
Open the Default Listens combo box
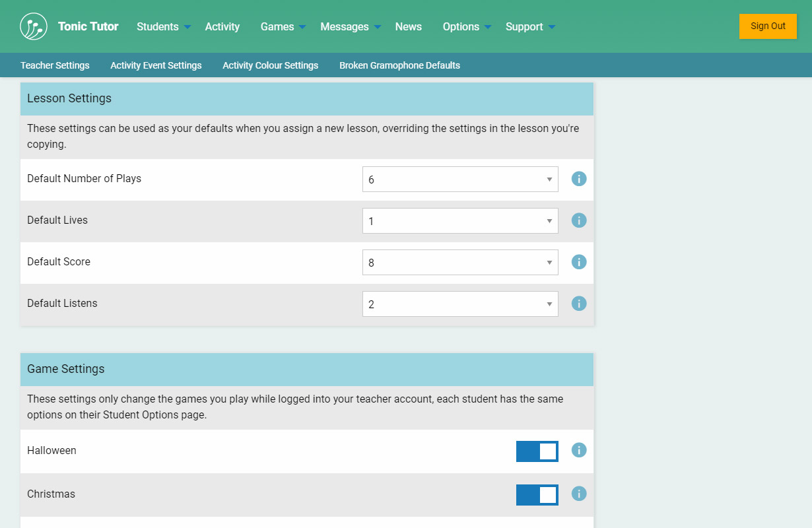(460, 304)
